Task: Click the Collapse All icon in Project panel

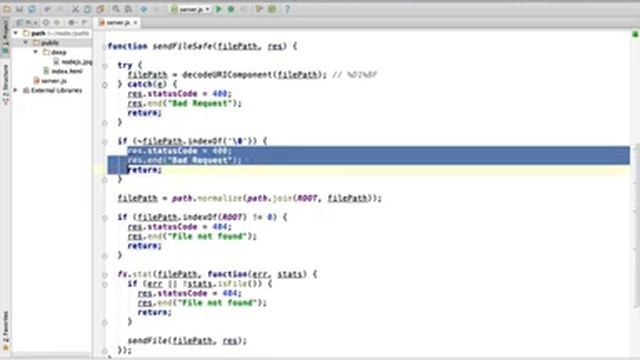Action: tap(57, 22)
